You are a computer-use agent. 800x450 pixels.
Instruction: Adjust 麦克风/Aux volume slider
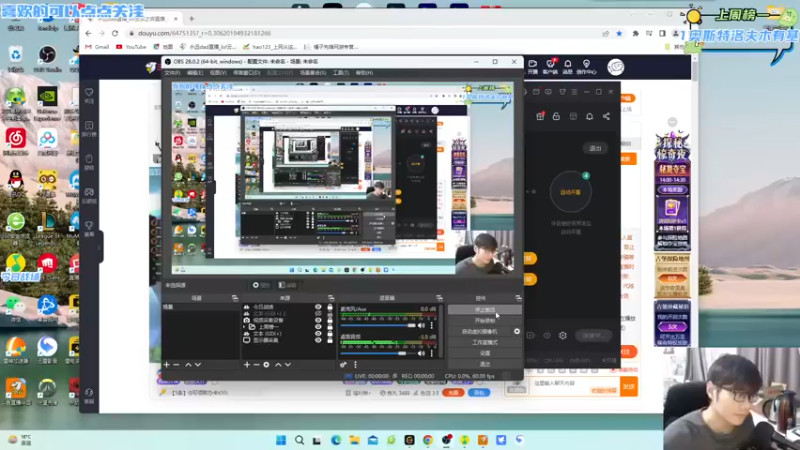click(x=378, y=326)
